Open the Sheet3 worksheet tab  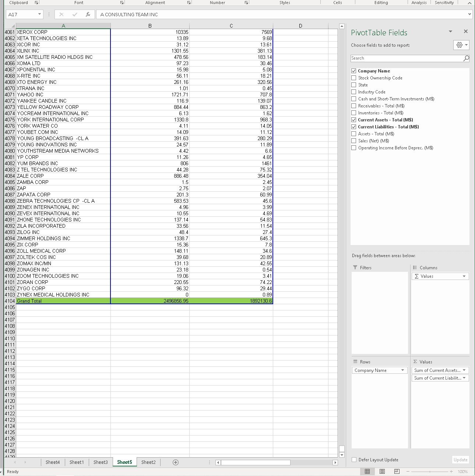pos(101,462)
